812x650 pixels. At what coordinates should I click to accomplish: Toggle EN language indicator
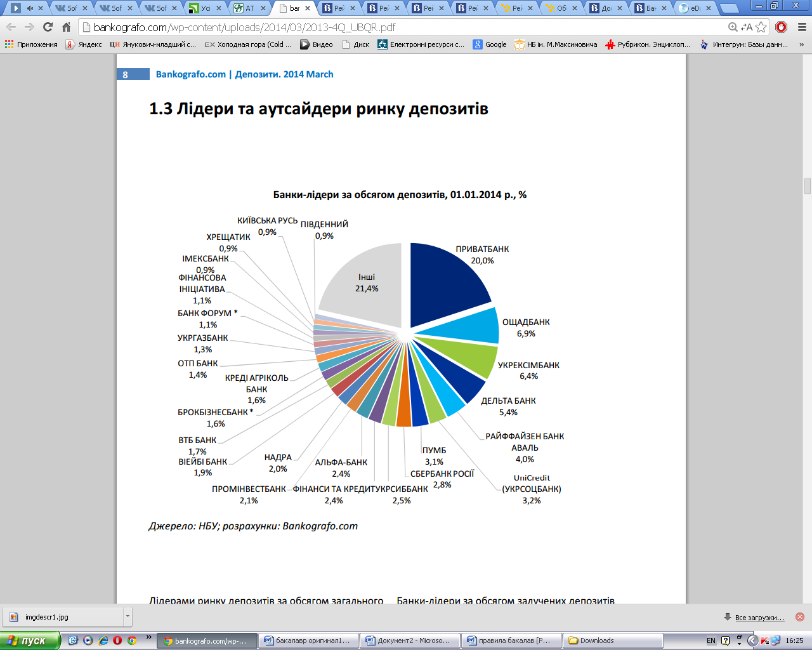point(710,640)
